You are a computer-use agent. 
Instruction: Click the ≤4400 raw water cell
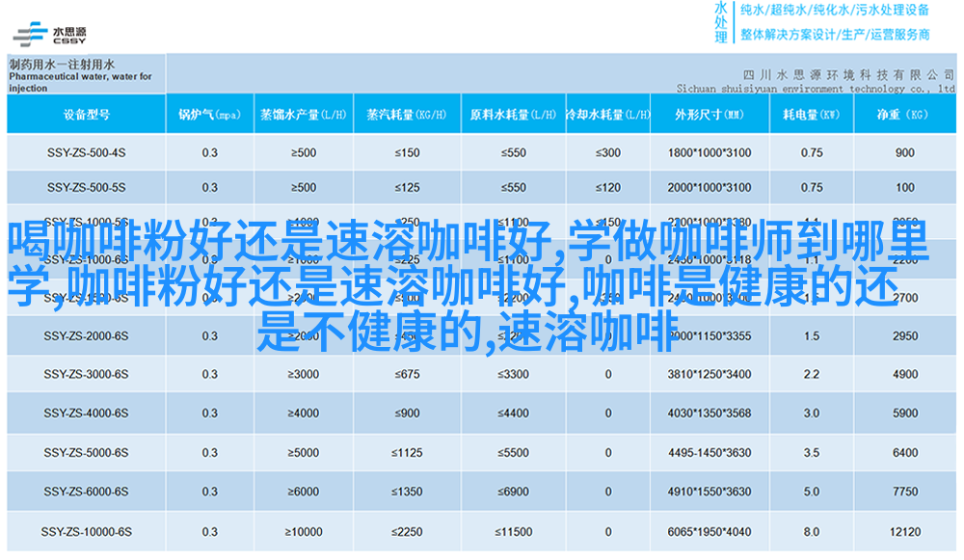point(513,413)
